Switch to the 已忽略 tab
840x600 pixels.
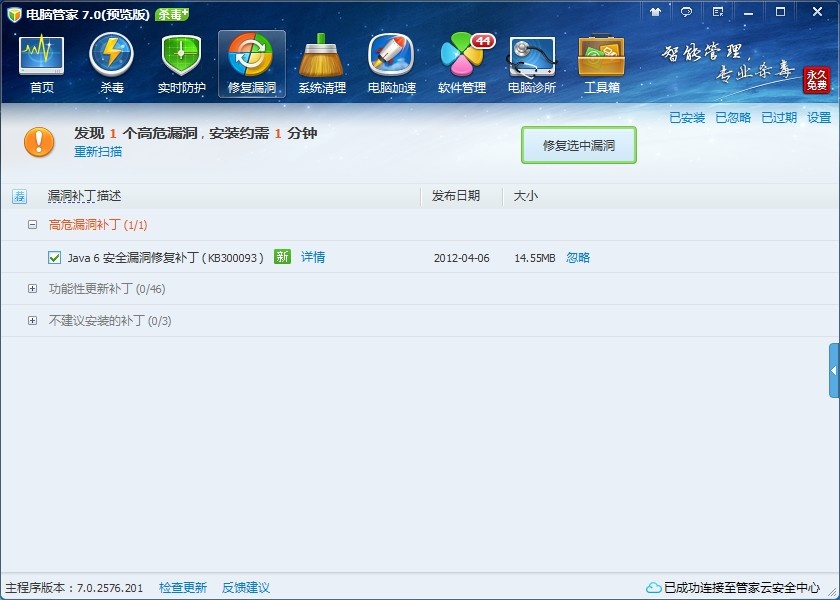tap(733, 118)
